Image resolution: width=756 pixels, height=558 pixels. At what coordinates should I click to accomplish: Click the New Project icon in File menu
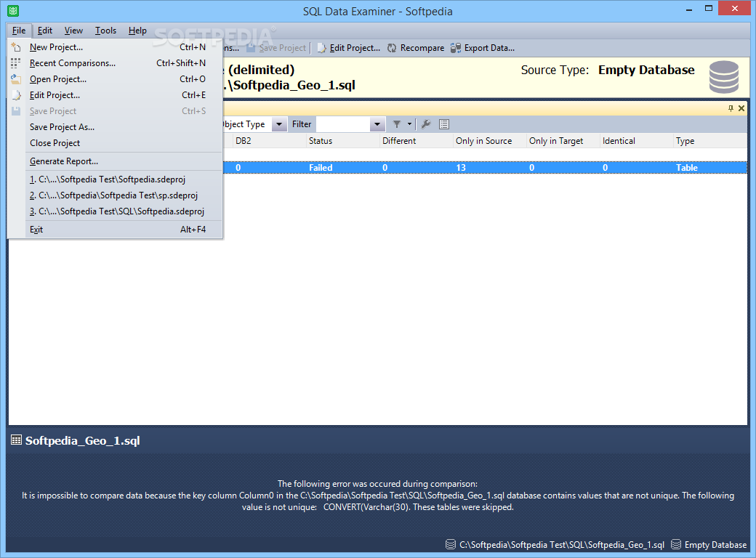[16, 47]
